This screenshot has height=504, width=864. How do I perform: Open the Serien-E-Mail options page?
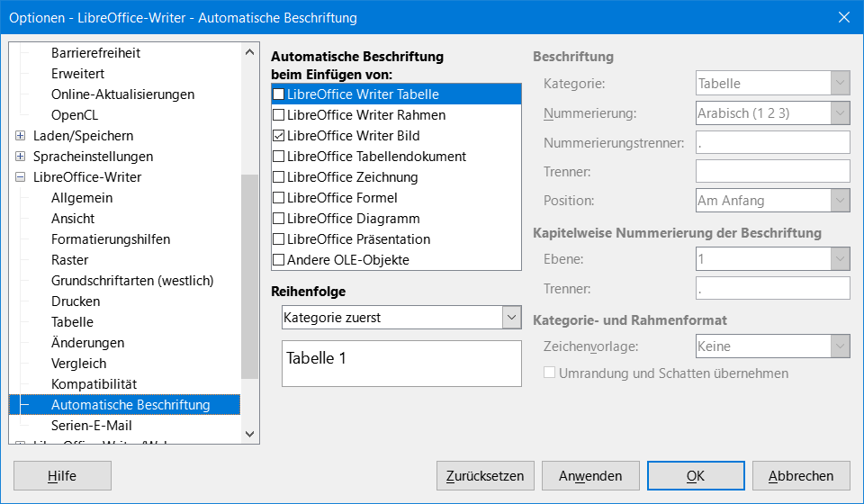click(92, 426)
